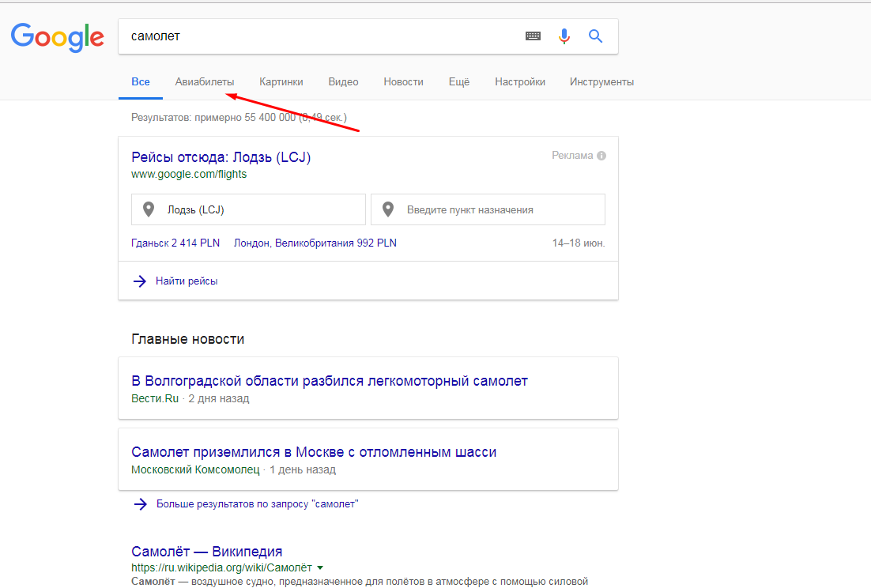Switch to the Картинки tab
871x588 pixels.
coord(281,81)
